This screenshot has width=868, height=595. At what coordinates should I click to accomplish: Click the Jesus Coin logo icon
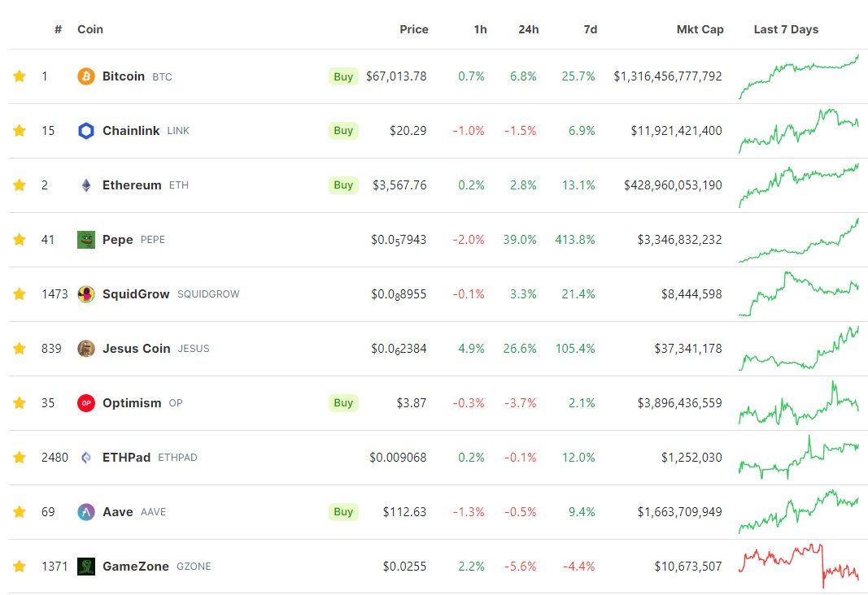(85, 349)
